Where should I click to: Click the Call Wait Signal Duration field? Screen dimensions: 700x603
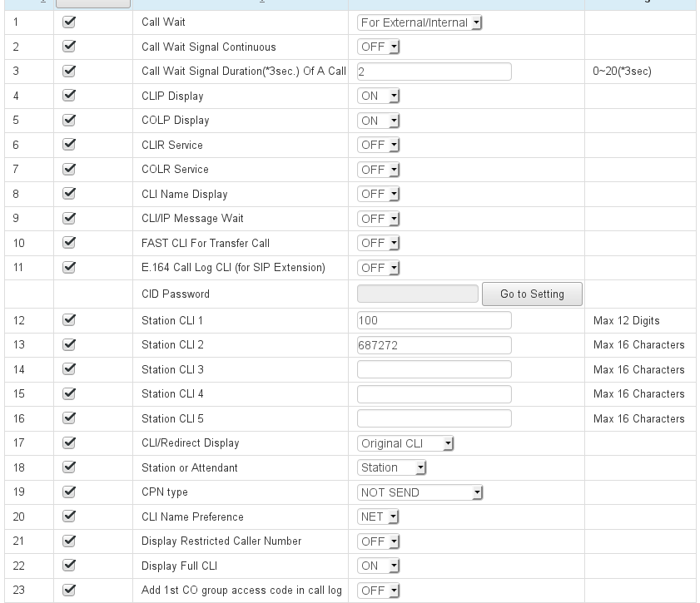point(434,72)
